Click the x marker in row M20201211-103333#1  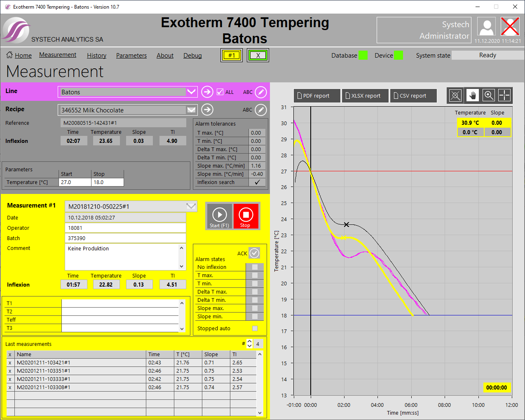click(10, 379)
